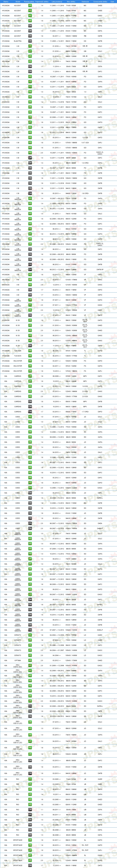117x868 pixels.
Task: Click petrol icon in Hyundai I40 99kW/135KM row
Action: click(30, 275)
